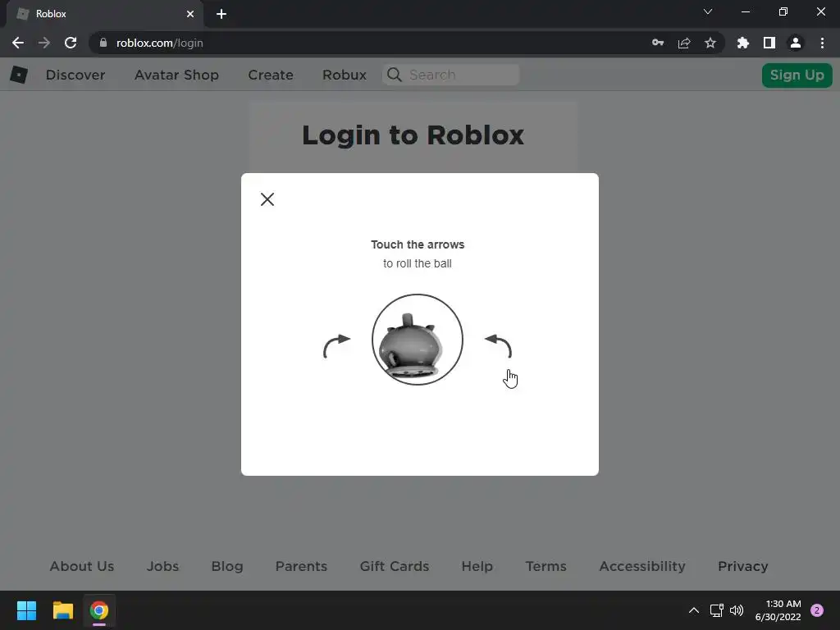Open the Accessibility footer link

[x=641, y=566]
